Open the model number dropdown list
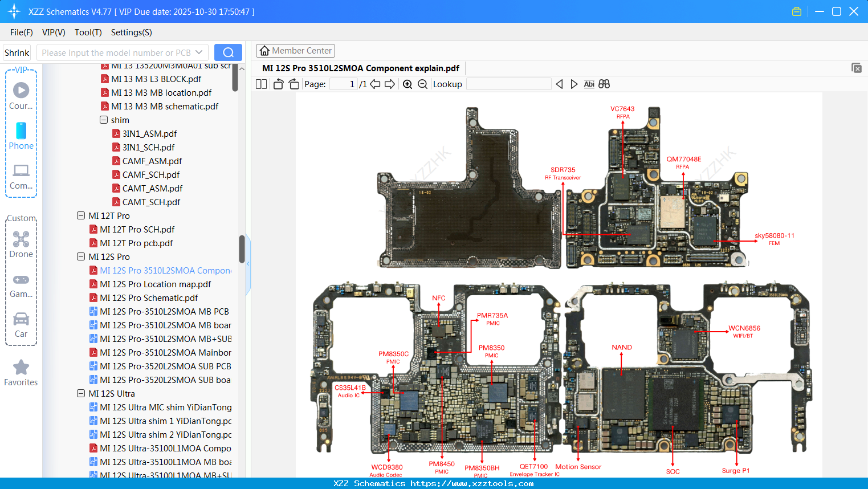 [x=200, y=52]
